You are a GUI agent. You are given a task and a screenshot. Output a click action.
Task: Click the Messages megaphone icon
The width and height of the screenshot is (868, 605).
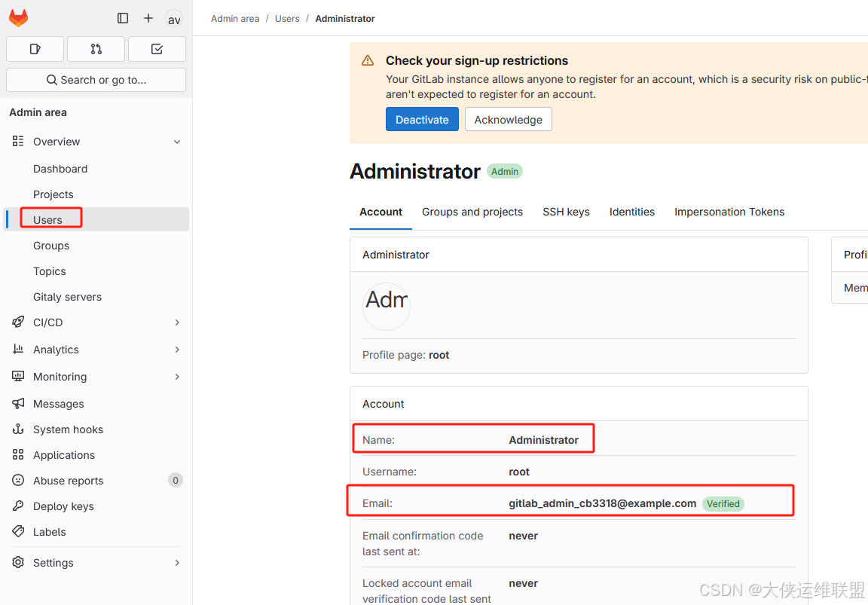point(18,404)
